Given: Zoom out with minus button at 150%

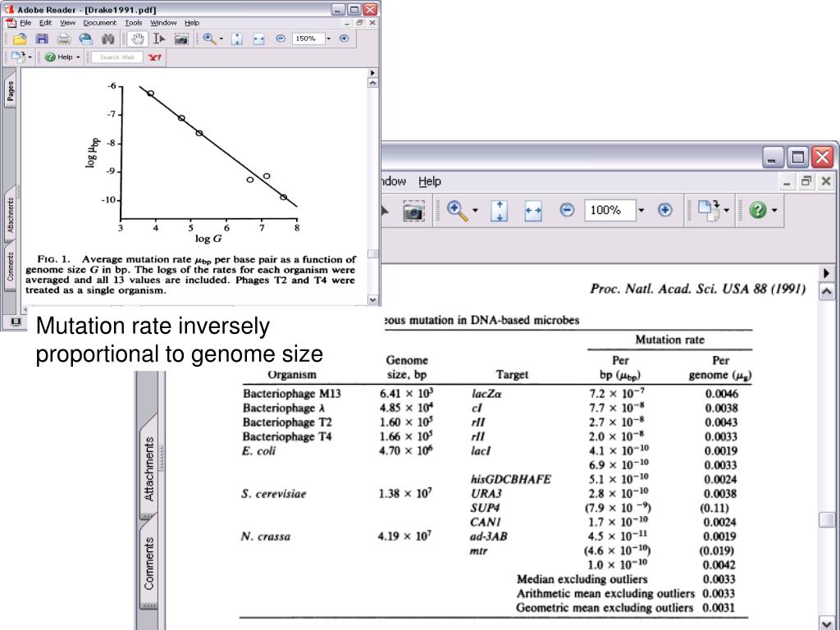Looking at the screenshot, I should tap(281, 39).
